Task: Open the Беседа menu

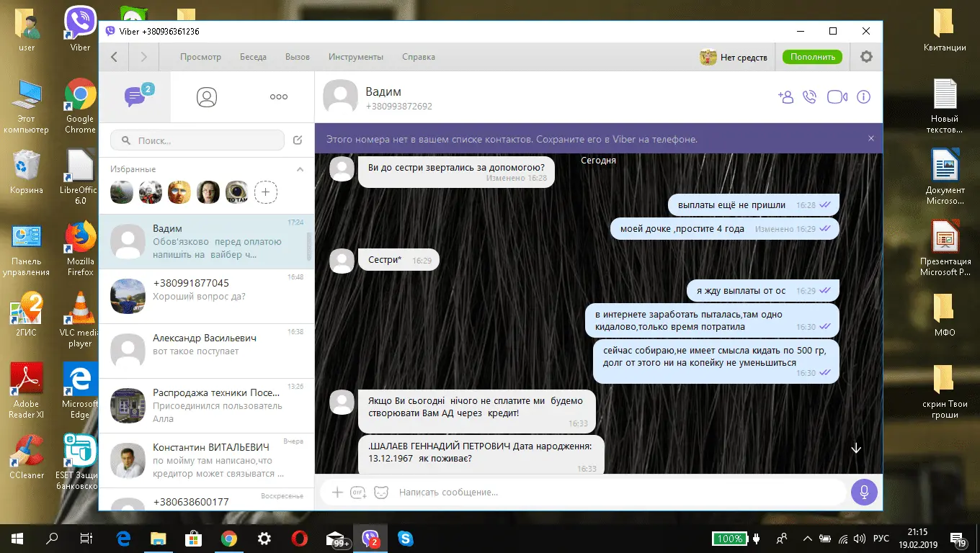Action: click(253, 57)
